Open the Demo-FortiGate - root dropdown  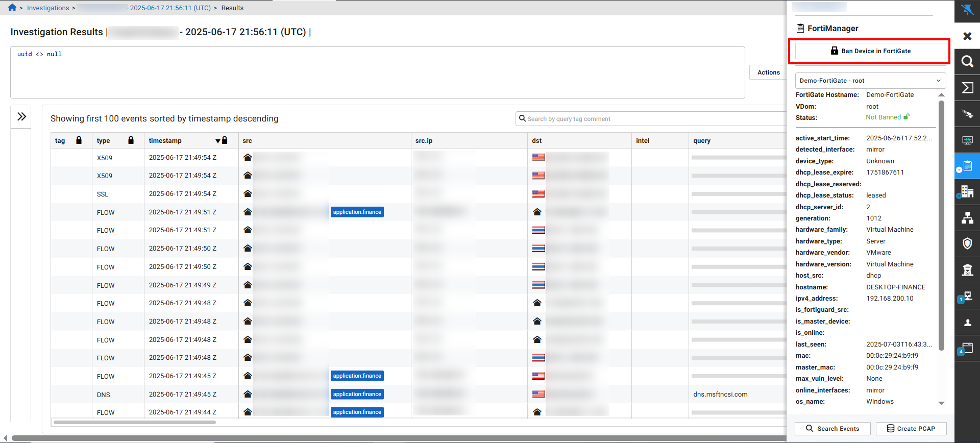870,81
